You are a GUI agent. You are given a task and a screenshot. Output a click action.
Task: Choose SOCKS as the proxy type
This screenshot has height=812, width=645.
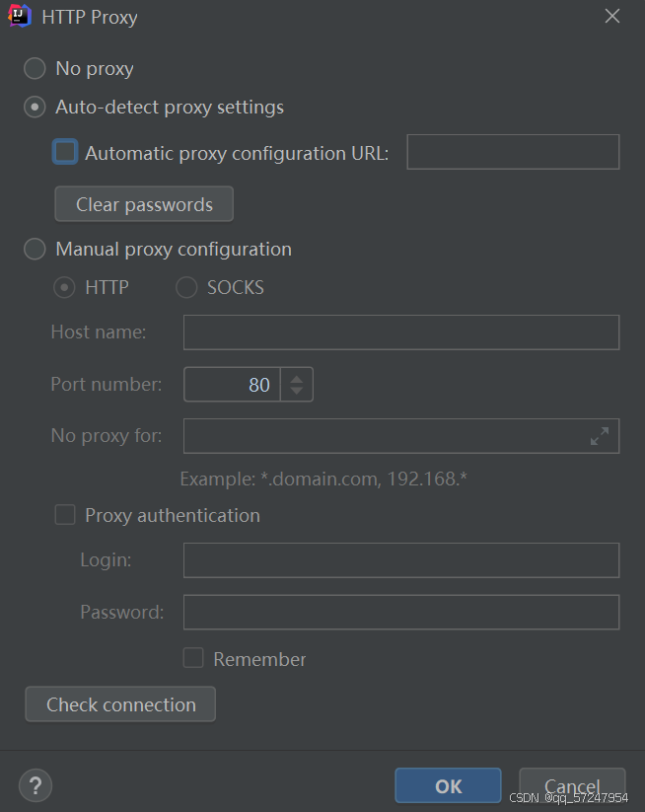coord(186,287)
